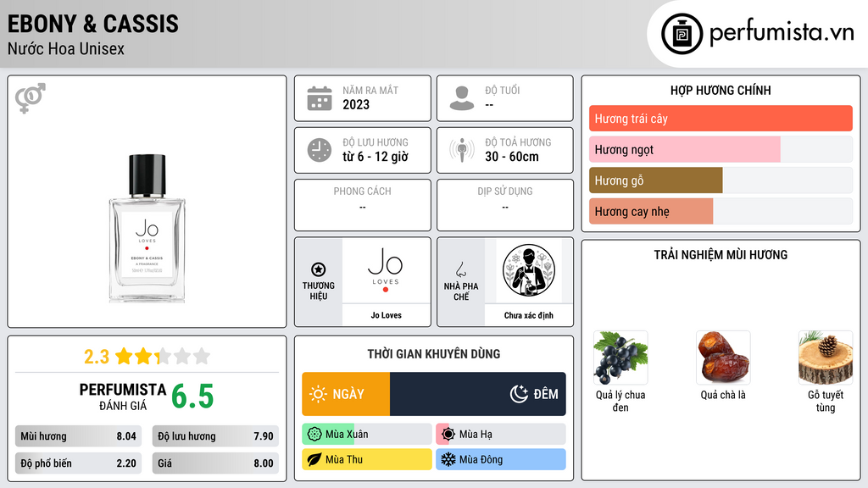Screen dimensions: 868x488
Task: Click the Chưa xác định perfumer label
Action: (x=529, y=315)
